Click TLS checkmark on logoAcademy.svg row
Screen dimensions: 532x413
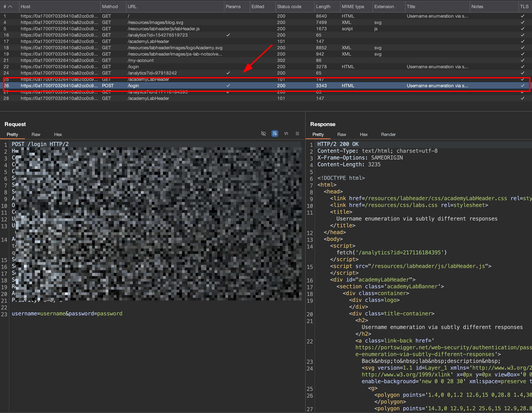click(x=522, y=47)
